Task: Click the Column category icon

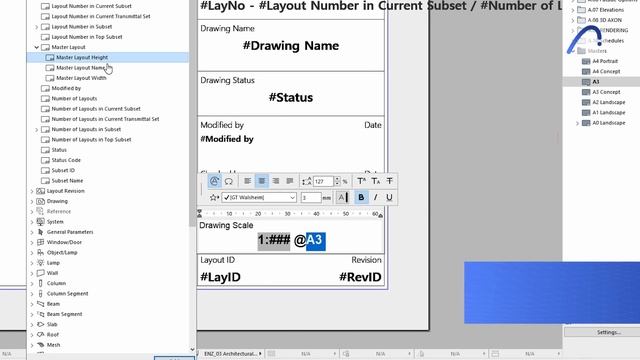Action: [x=40, y=283]
